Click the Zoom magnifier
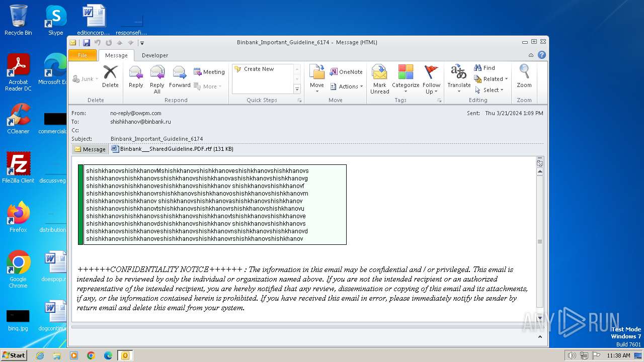The width and height of the screenshot is (644, 362). coord(524,76)
